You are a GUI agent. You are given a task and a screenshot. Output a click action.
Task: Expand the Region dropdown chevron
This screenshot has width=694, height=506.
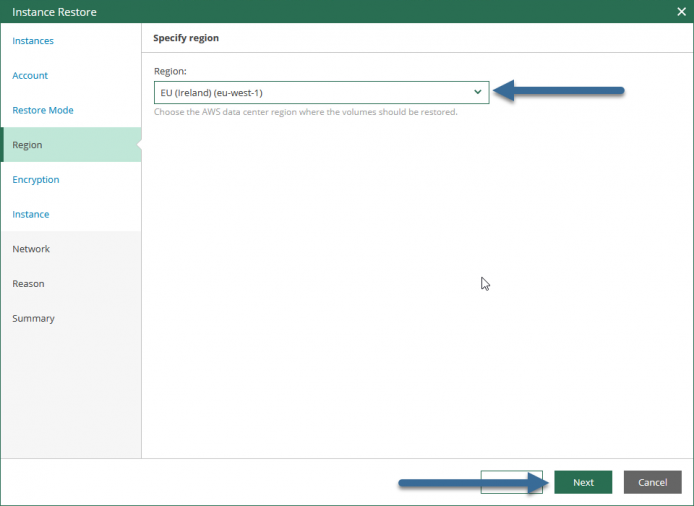click(x=478, y=92)
